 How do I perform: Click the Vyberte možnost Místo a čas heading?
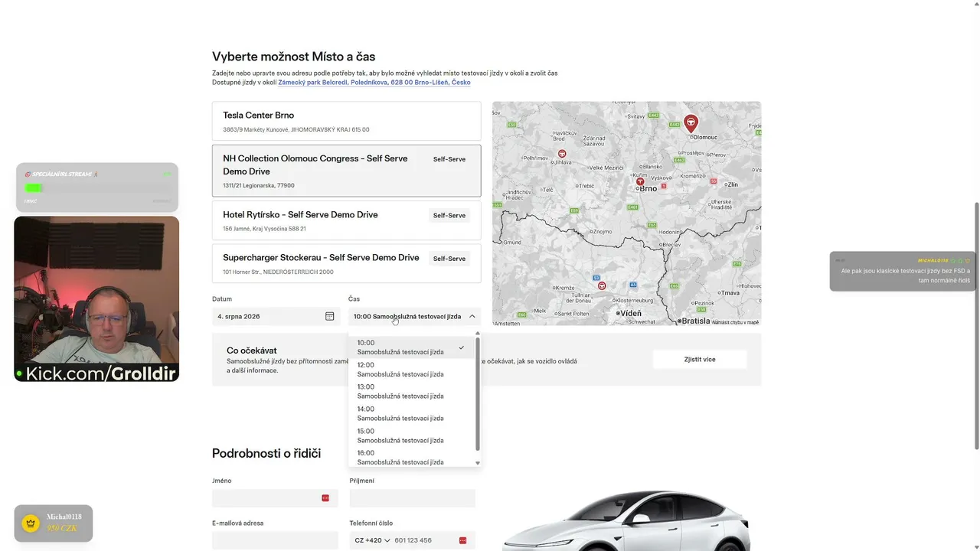coord(293,57)
